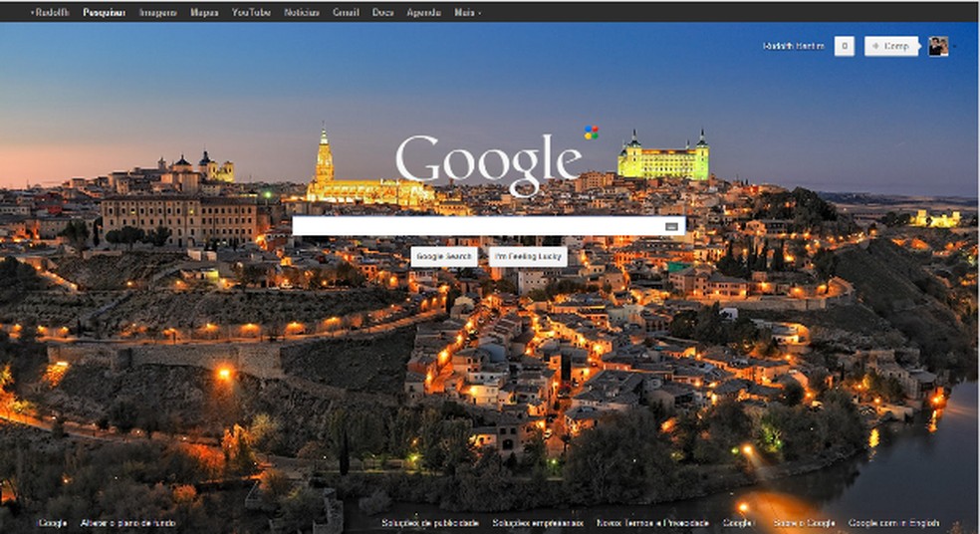Click the I'm Feeling Lucky button
The height and width of the screenshot is (534, 980).
(x=528, y=256)
